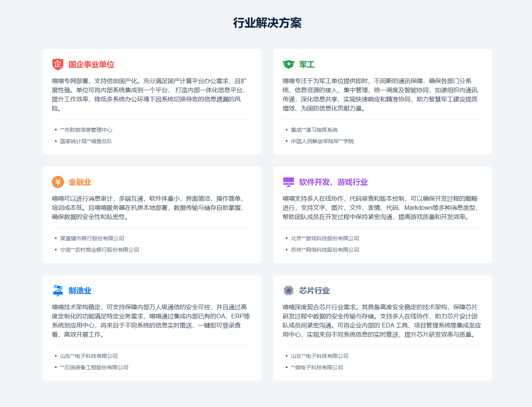532x407 pixels.
Task: Click the red shield icon for 国企事业单位
Action: click(58, 64)
